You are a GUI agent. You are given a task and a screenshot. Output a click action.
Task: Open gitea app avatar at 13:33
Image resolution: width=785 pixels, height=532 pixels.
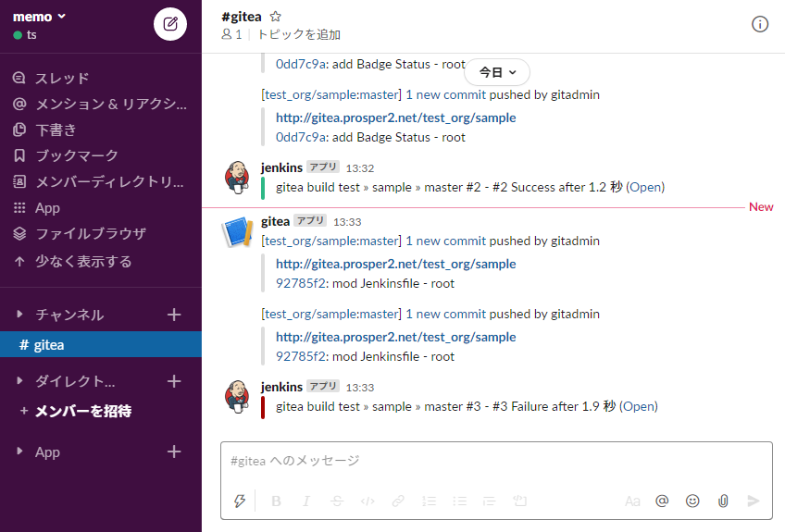click(237, 231)
